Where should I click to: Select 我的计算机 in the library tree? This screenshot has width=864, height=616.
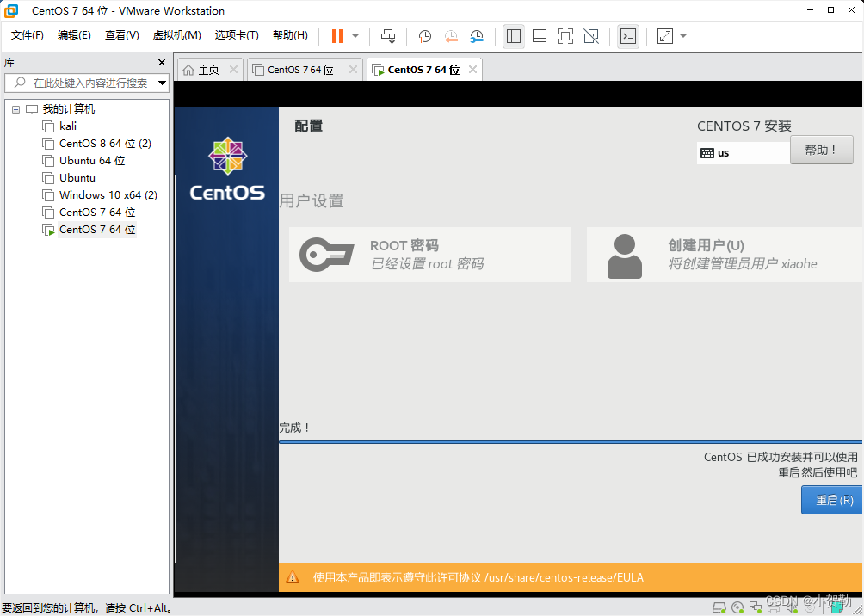click(69, 109)
